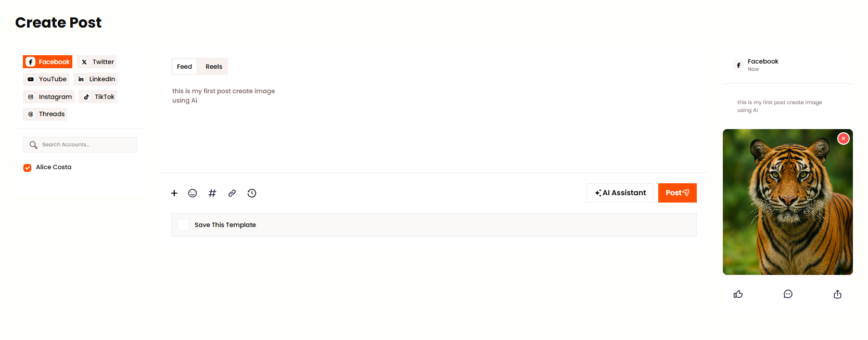868x340 pixels.
Task: Click the thumbs-up like icon in preview
Action: coord(738,294)
